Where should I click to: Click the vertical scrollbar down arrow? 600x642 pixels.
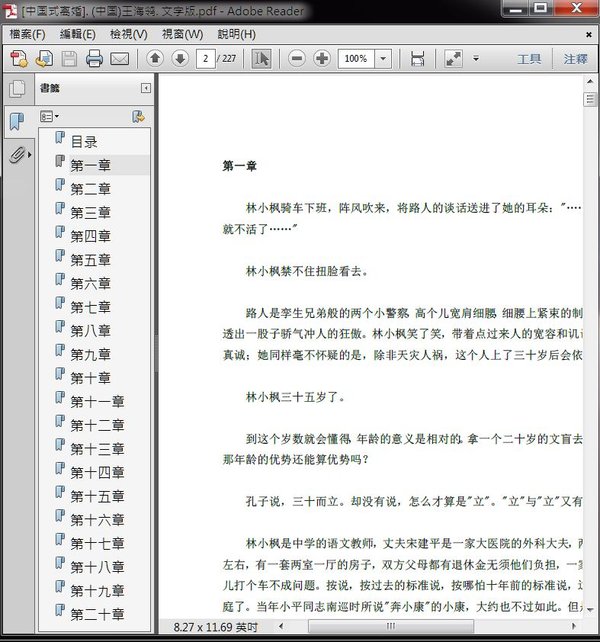(590, 610)
